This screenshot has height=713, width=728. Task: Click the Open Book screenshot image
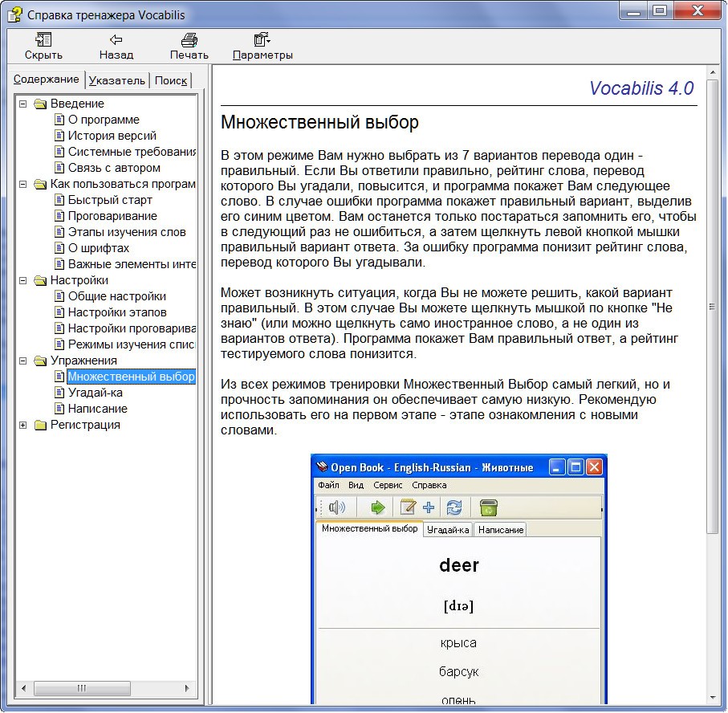pos(459,578)
